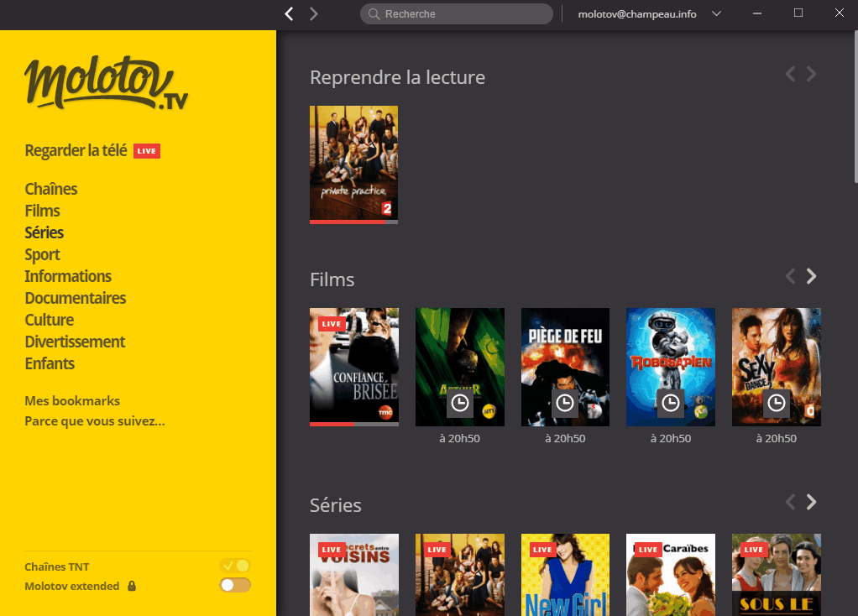Show next items in Films row
This screenshot has height=616, width=858.
pyautogui.click(x=812, y=276)
